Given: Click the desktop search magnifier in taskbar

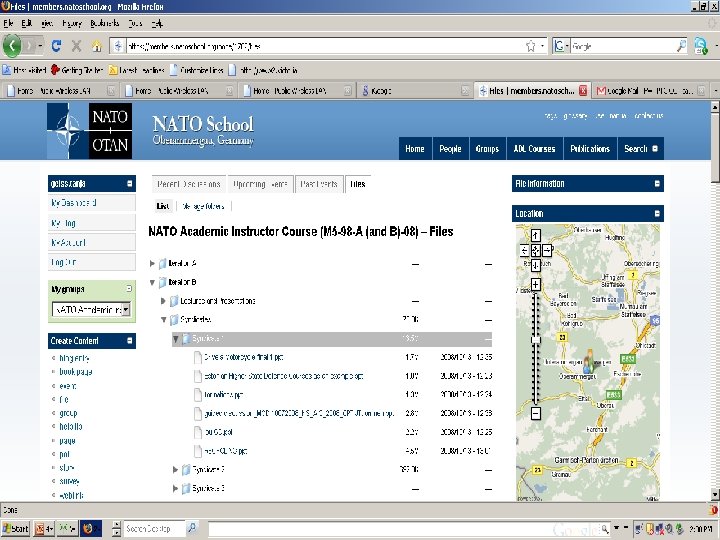Looking at the screenshot, I should coord(192,528).
